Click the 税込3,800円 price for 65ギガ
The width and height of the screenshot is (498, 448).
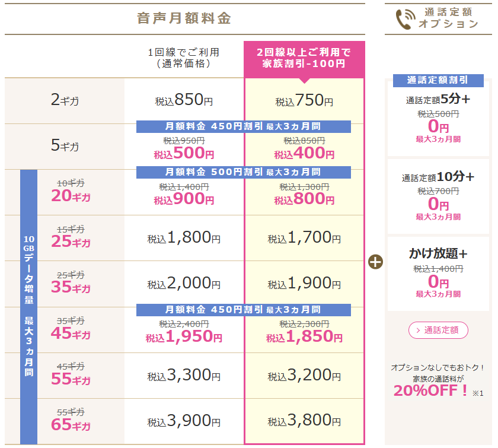coord(304,421)
